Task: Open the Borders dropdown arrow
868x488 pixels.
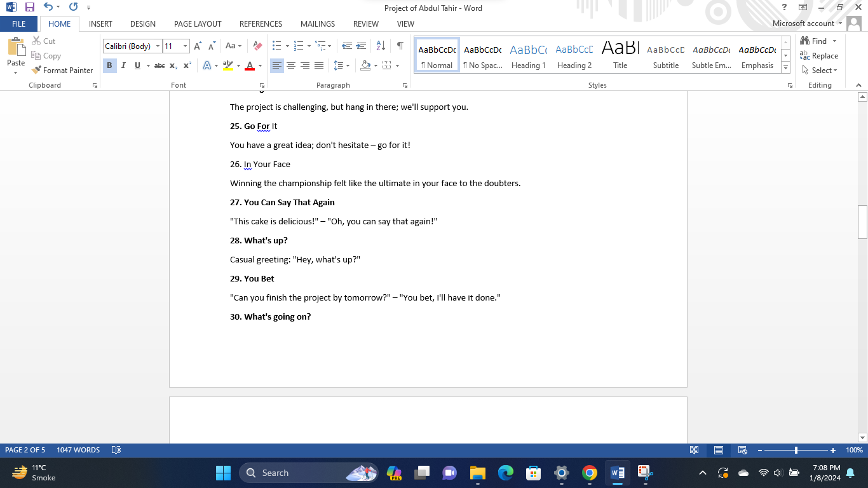Action: click(397, 65)
